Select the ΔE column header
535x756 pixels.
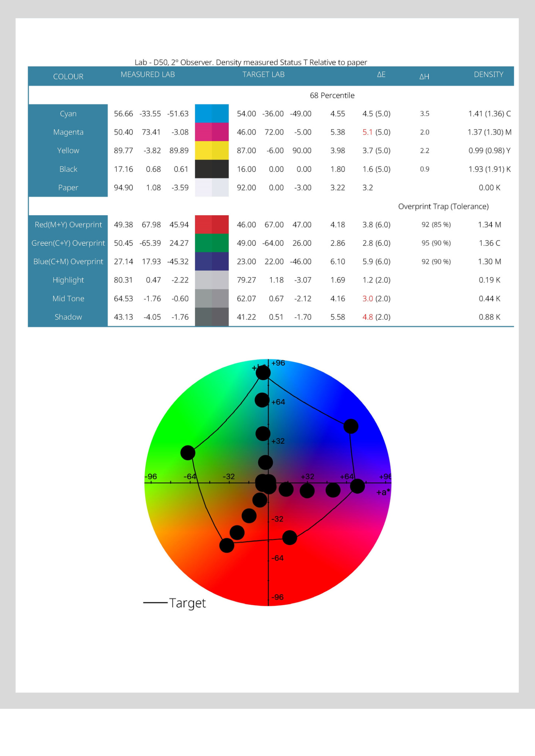point(381,75)
